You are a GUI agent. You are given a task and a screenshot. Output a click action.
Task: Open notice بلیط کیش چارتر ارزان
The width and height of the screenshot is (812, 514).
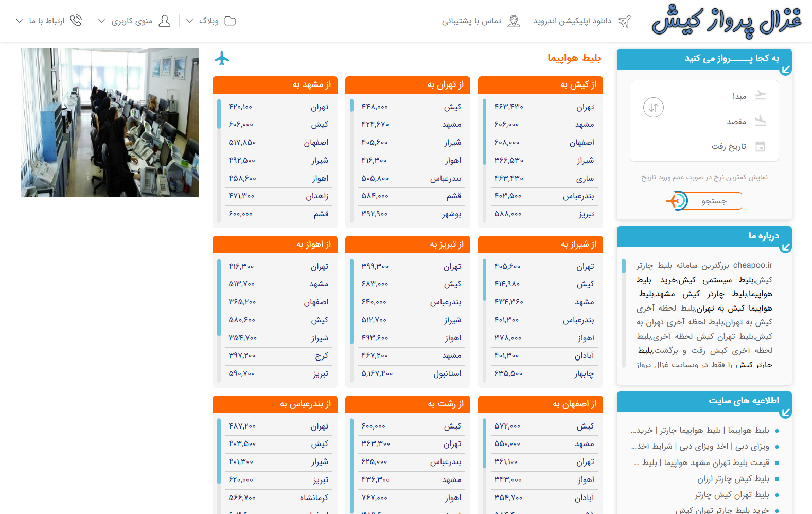point(733,479)
